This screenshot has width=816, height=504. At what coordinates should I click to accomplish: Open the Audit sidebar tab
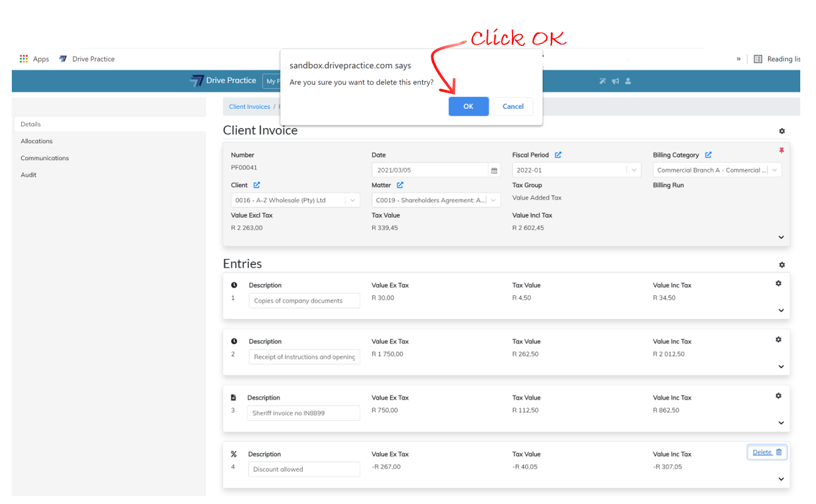(x=29, y=175)
